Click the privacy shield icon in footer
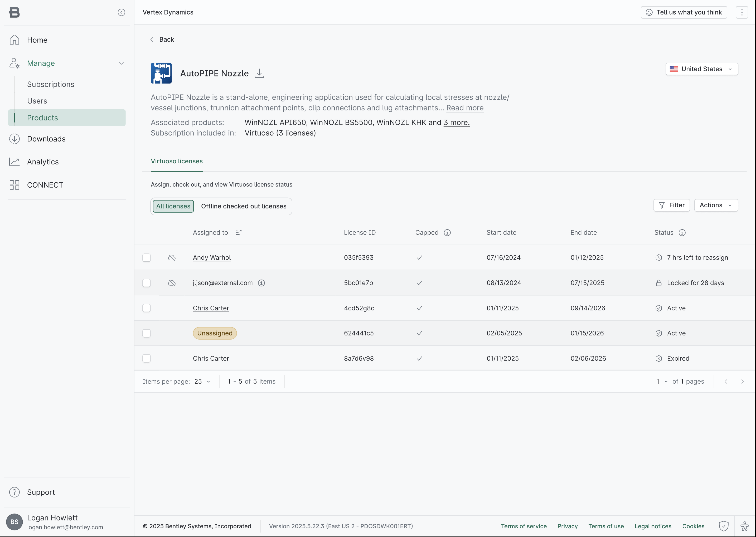This screenshot has width=756, height=537. (724, 526)
